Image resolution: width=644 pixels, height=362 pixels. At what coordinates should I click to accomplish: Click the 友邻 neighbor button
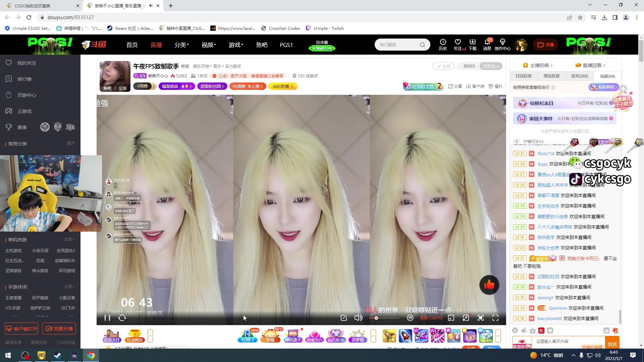click(443, 66)
